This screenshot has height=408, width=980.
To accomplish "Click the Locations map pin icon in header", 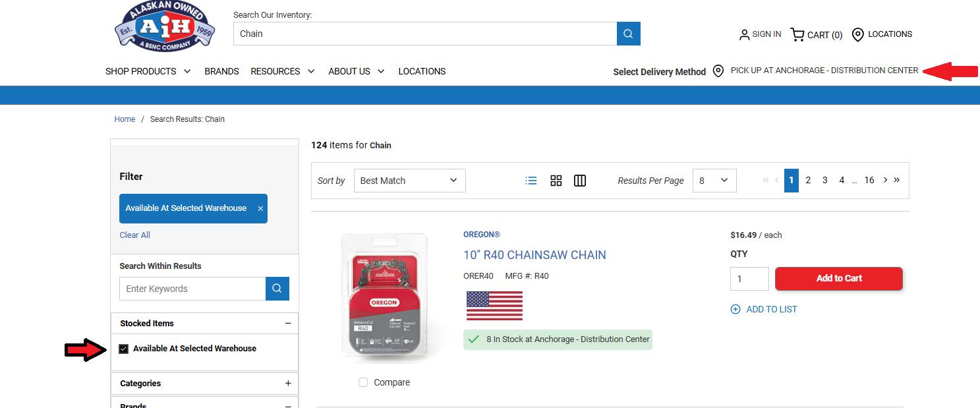I will [857, 34].
